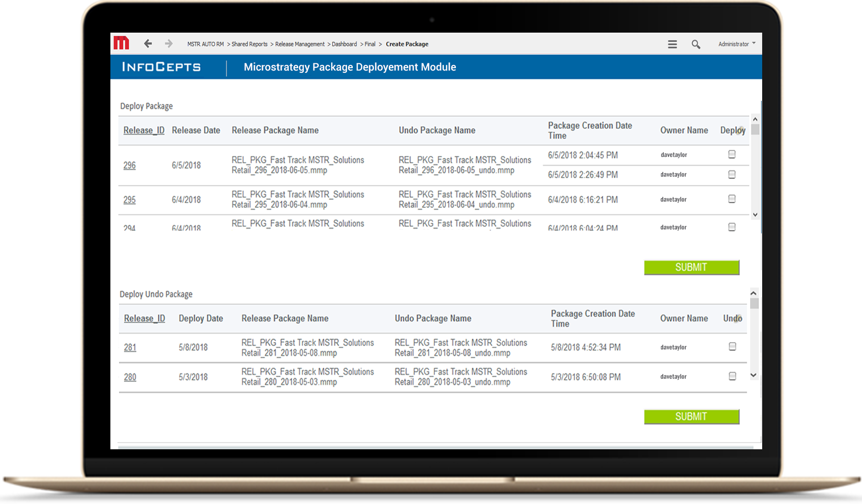Tick undo checkbox for release 281

click(732, 346)
